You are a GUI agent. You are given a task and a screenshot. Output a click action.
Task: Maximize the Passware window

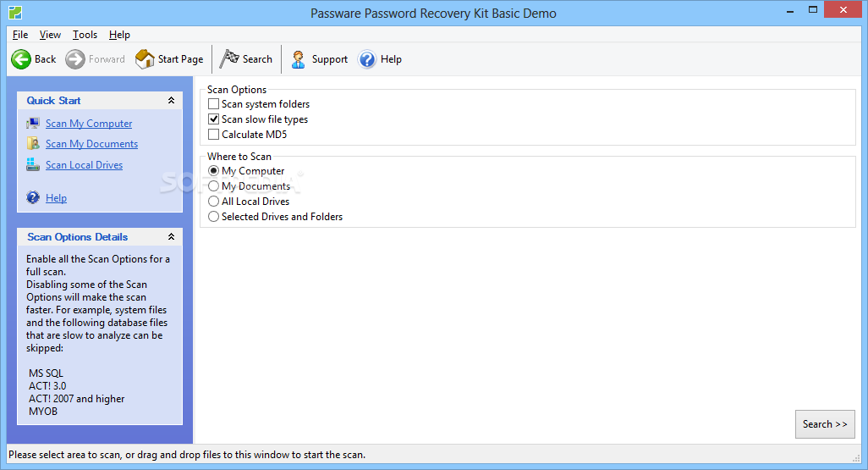(813, 10)
